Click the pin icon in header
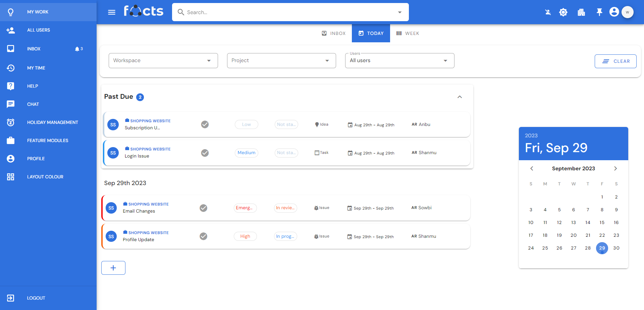This screenshot has width=644, height=310. (x=599, y=12)
